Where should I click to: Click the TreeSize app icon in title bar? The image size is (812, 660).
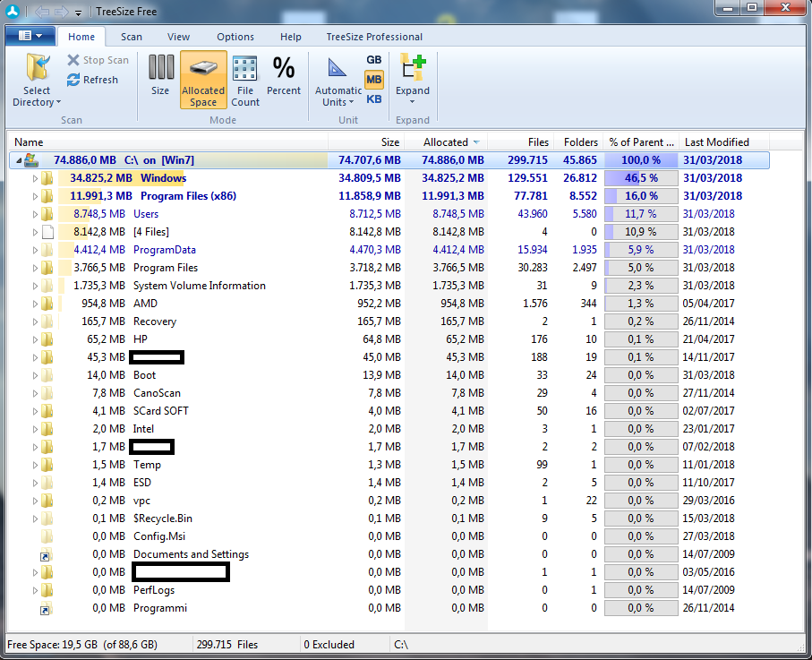click(x=13, y=11)
